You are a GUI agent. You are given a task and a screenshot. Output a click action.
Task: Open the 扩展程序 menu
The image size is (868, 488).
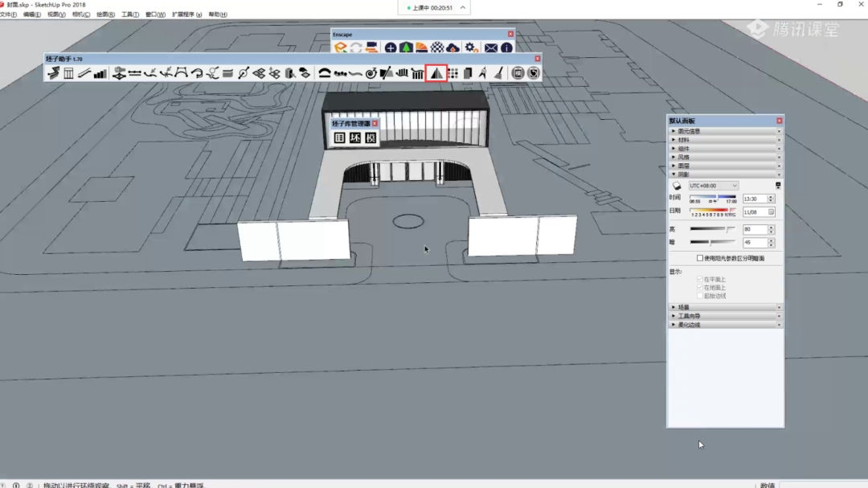tap(186, 14)
